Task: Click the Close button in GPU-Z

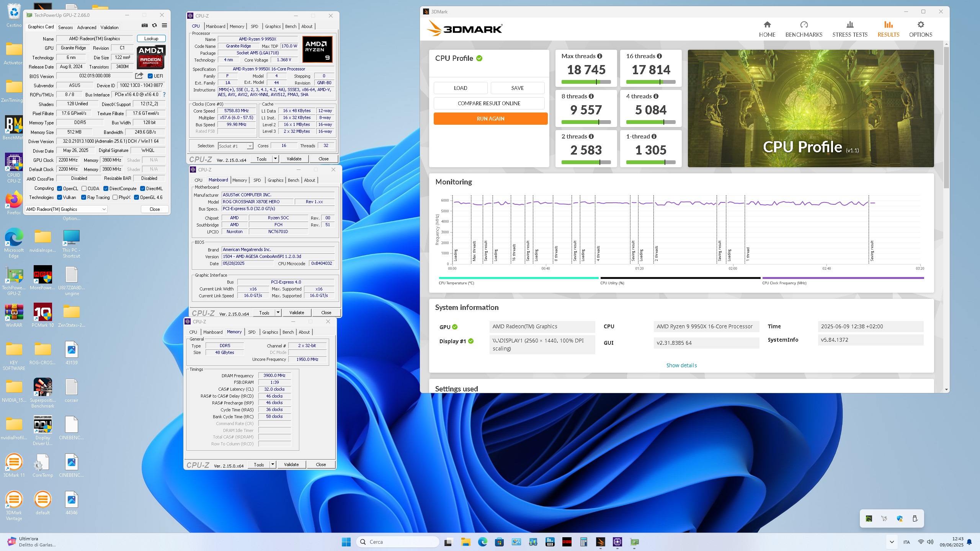Action: coord(155,209)
